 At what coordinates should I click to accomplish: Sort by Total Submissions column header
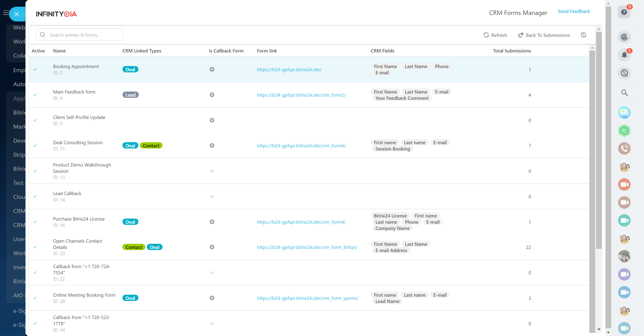pos(512,51)
